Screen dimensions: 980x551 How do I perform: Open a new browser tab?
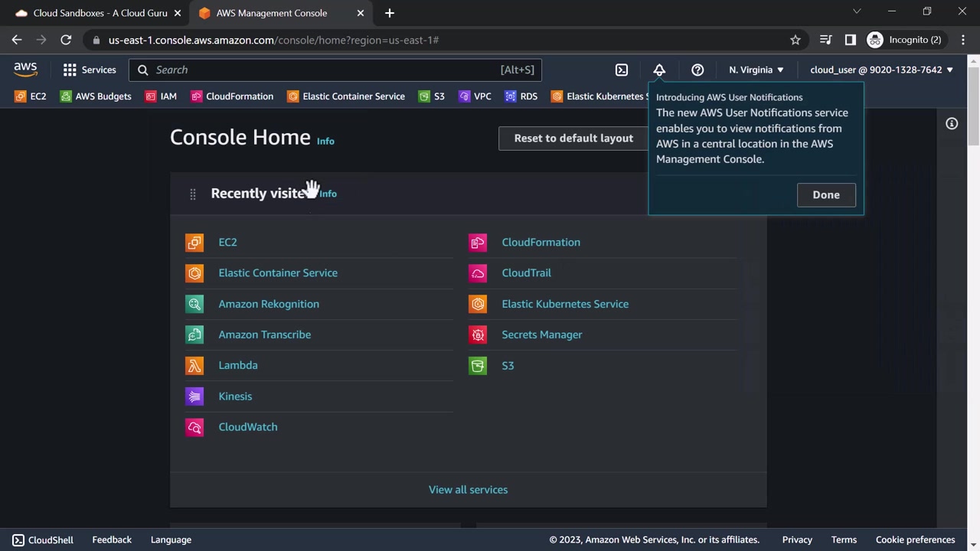click(390, 13)
